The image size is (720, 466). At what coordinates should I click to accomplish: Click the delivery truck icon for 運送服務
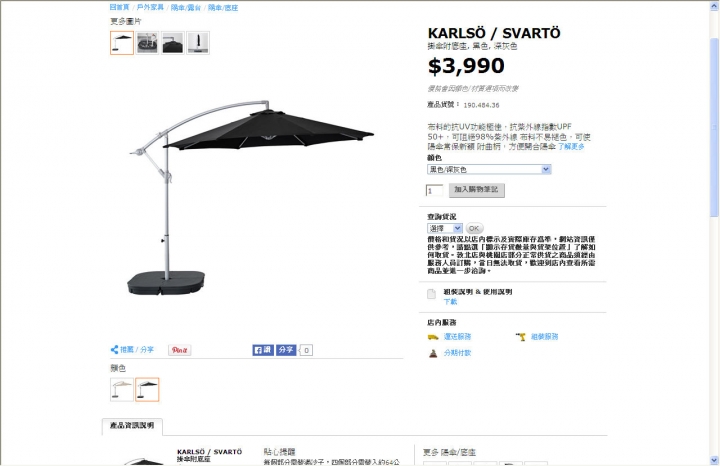[433, 337]
